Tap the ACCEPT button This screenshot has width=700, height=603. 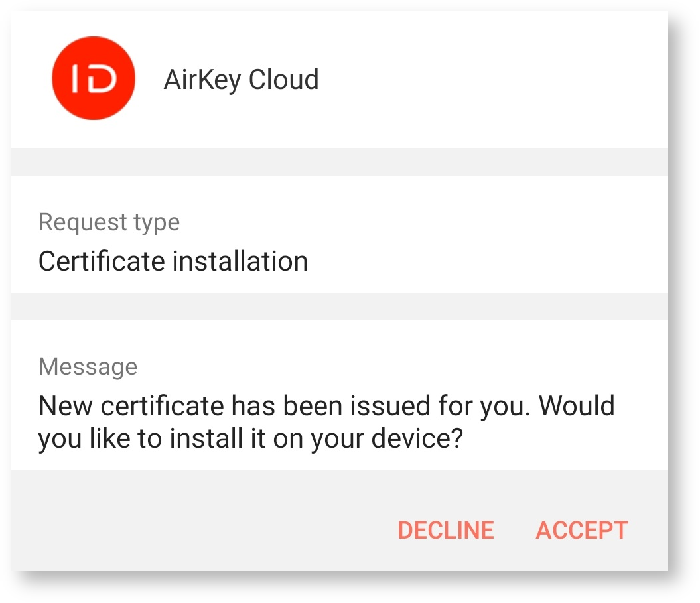(581, 530)
